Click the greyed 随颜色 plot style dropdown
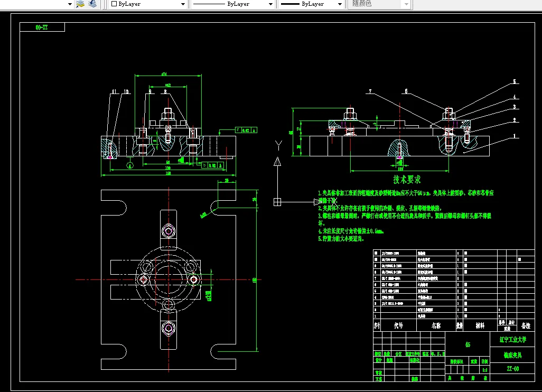542x392 pixels. tap(380, 4)
